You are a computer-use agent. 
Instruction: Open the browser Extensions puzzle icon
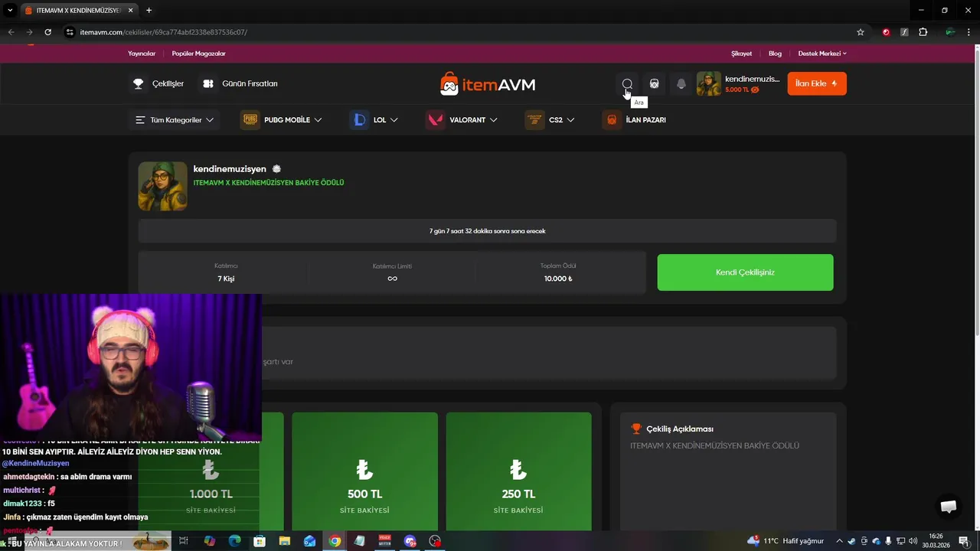pyautogui.click(x=923, y=32)
